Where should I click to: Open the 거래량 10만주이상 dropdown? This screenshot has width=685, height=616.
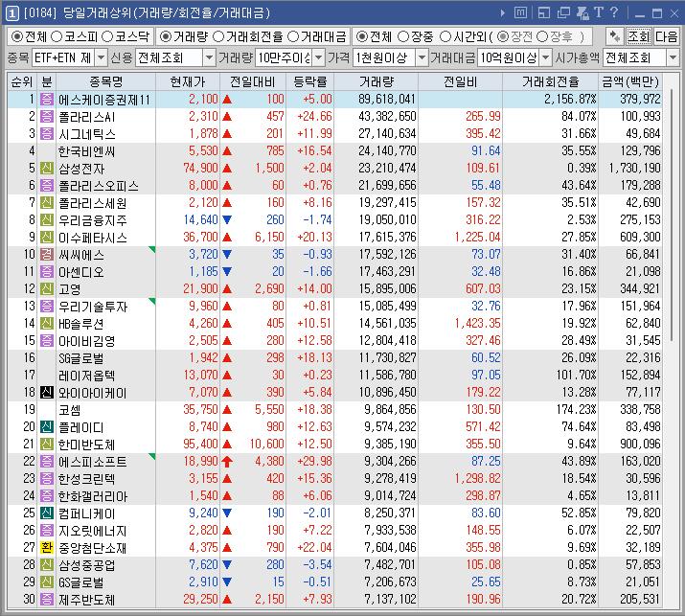pyautogui.click(x=319, y=57)
